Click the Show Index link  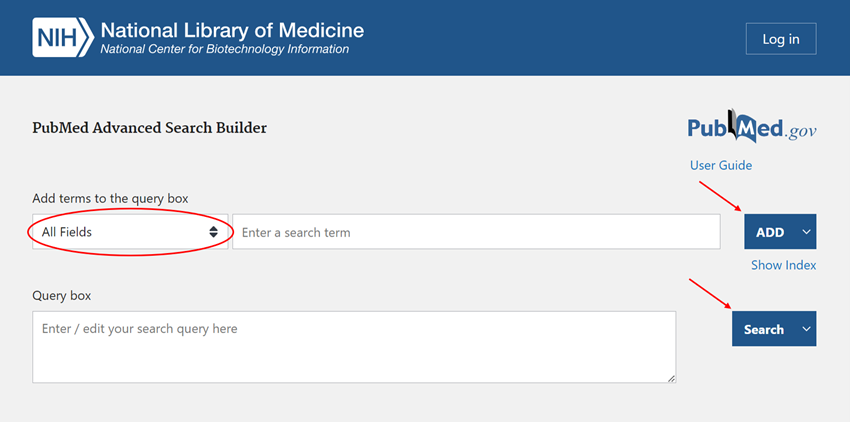click(x=783, y=265)
